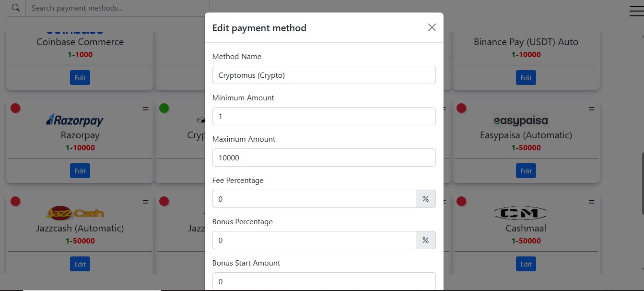Edit the Binance Pay (USDT) Auto method
644x291 pixels.
(526, 78)
